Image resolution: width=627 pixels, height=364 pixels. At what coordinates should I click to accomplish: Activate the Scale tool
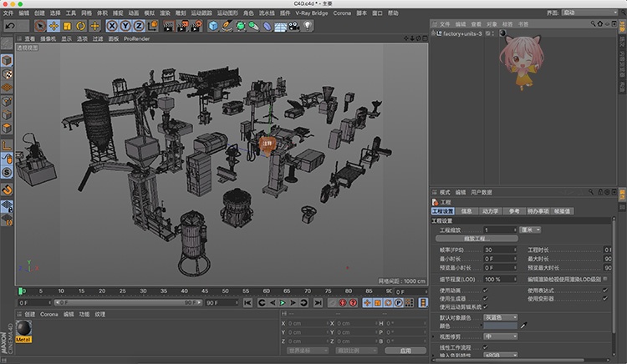(67, 26)
